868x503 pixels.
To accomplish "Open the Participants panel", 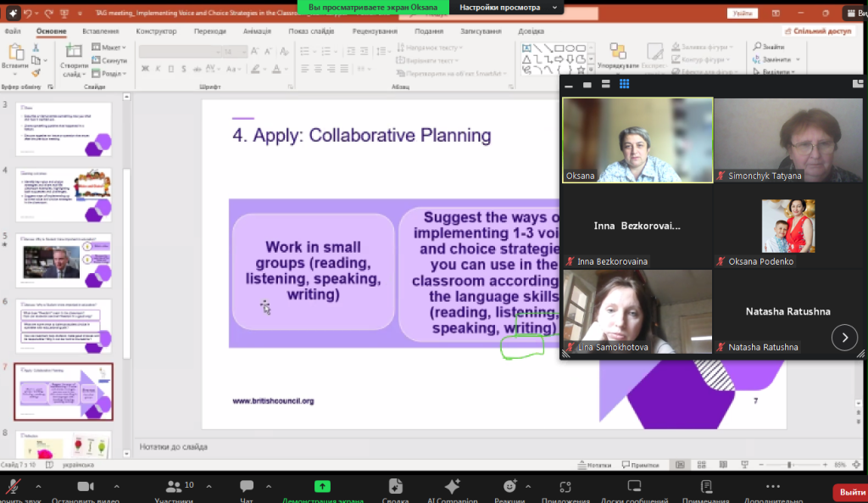I will [175, 486].
